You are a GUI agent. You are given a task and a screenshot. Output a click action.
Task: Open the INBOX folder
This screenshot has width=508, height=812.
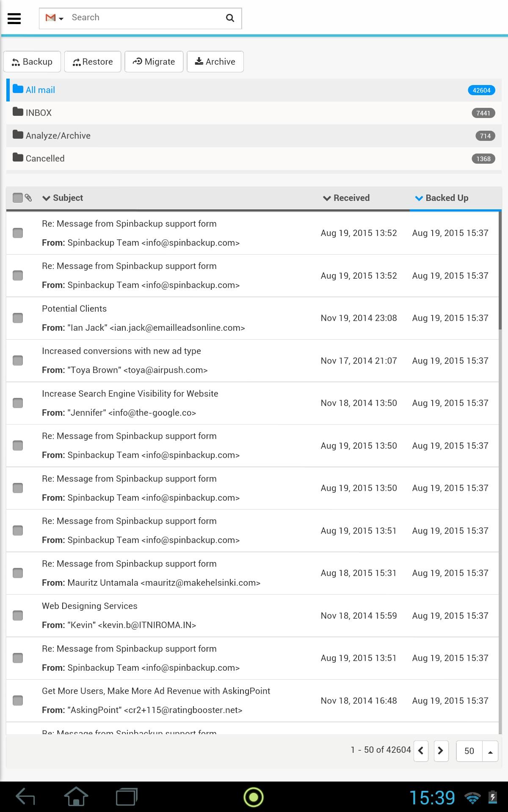39,113
